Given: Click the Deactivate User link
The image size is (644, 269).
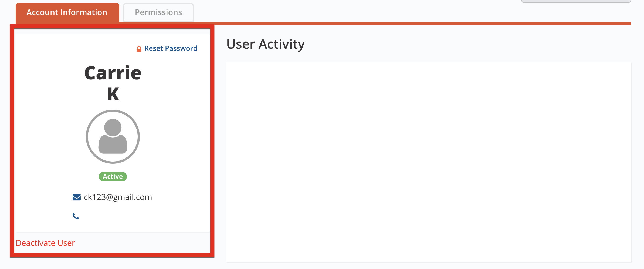Looking at the screenshot, I should [45, 243].
